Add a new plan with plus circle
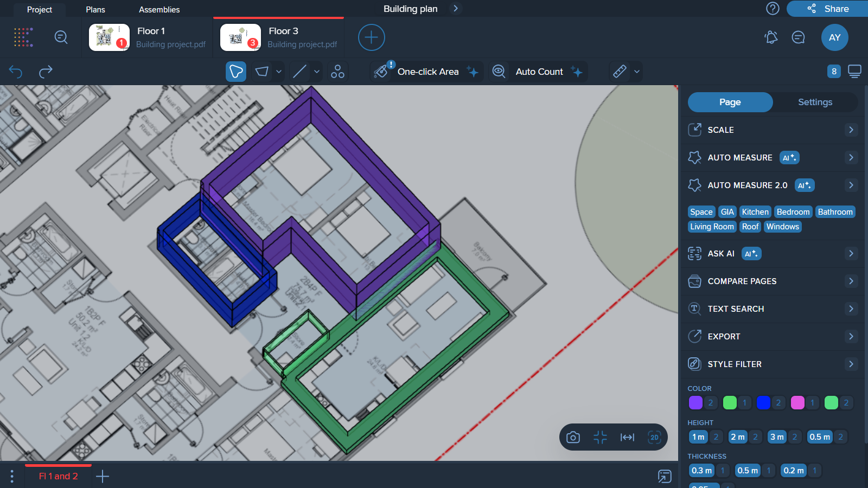Viewport: 868px width, 488px height. (372, 37)
